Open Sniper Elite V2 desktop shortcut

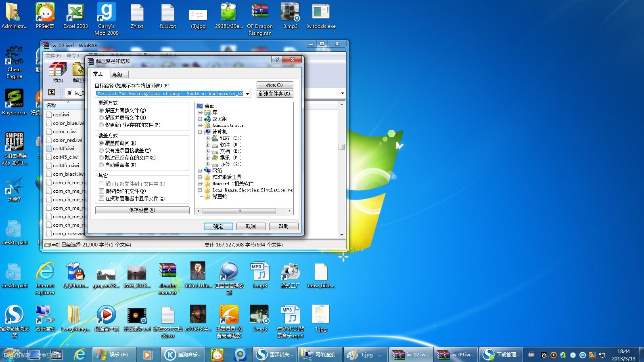(14, 149)
